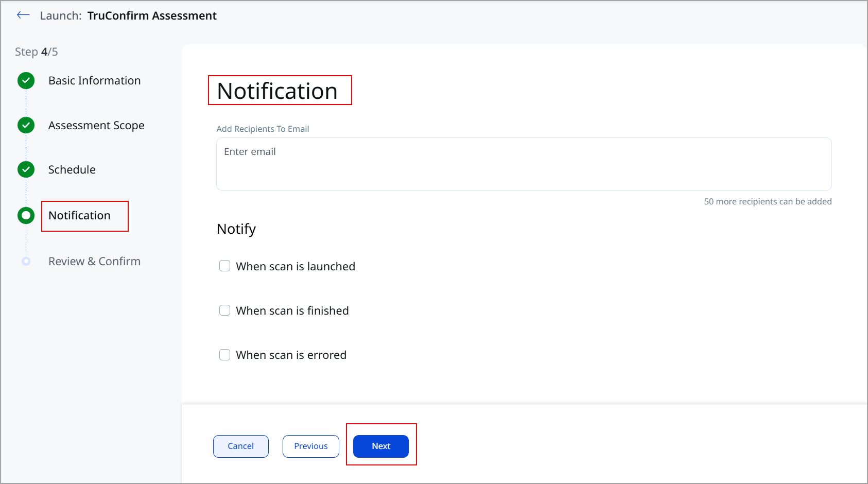Click the Step 4/5 indicator
868x484 pixels.
(x=36, y=51)
